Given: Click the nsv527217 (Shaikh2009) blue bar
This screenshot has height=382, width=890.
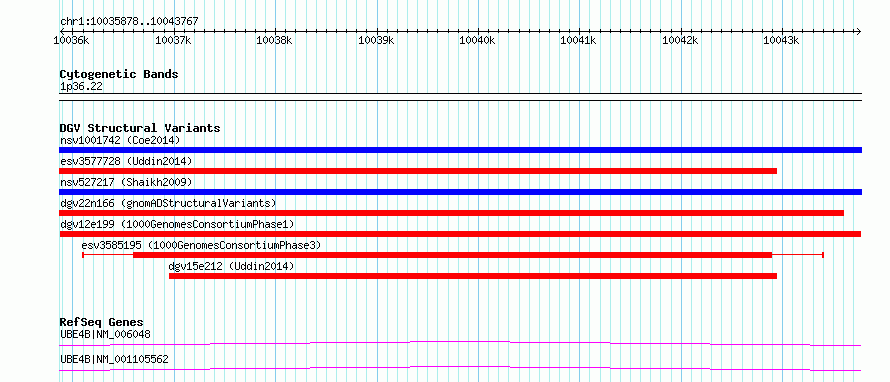Looking at the screenshot, I should click(460, 192).
